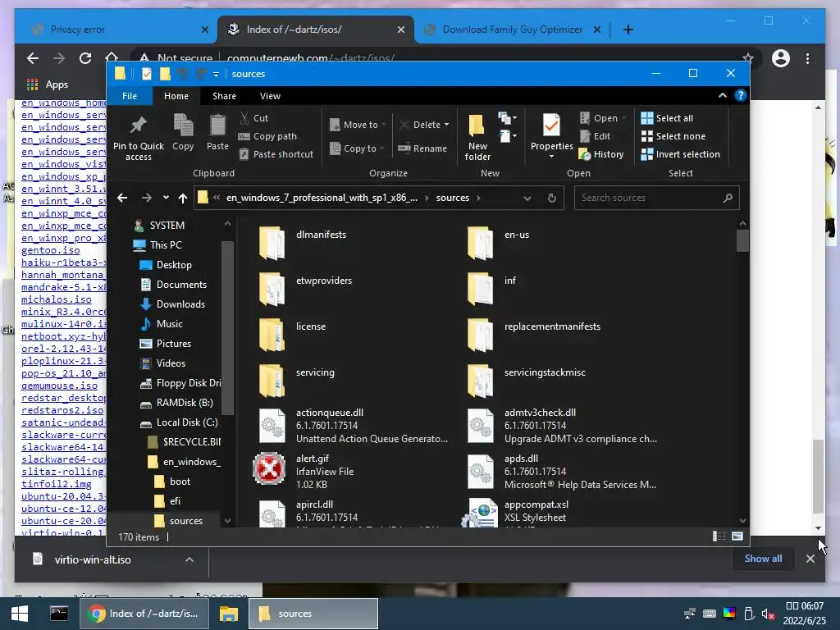
Task: Open the File tab
Action: [x=130, y=96]
